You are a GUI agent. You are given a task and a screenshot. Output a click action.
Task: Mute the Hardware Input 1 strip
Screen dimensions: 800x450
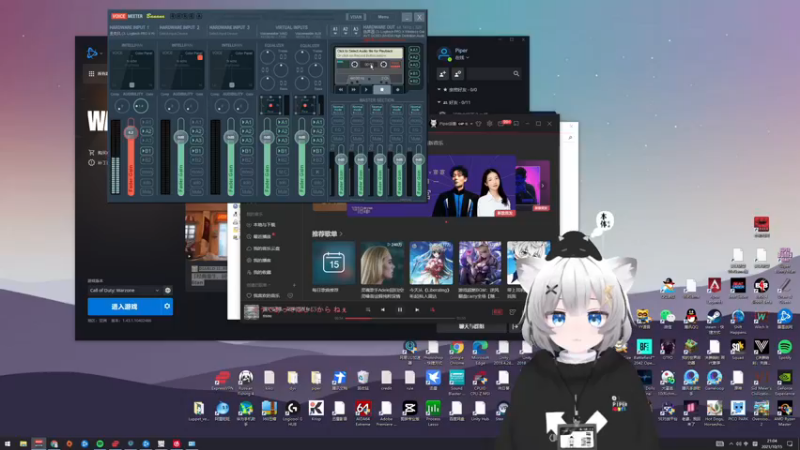point(147,192)
